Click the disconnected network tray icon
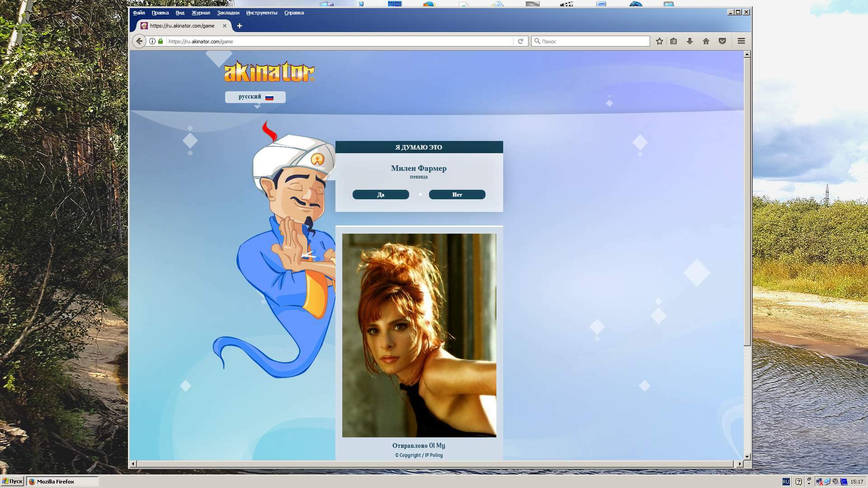Viewport: 868px width, 488px height. coord(819,482)
